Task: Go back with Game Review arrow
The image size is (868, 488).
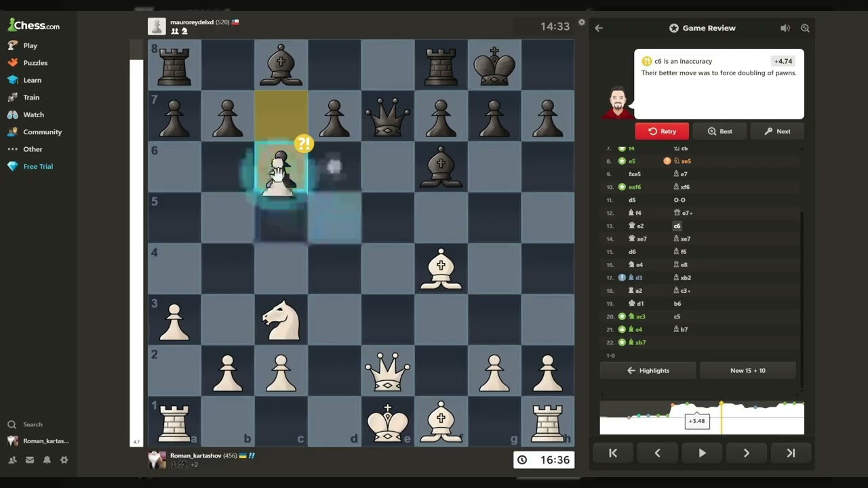Action: click(x=599, y=28)
